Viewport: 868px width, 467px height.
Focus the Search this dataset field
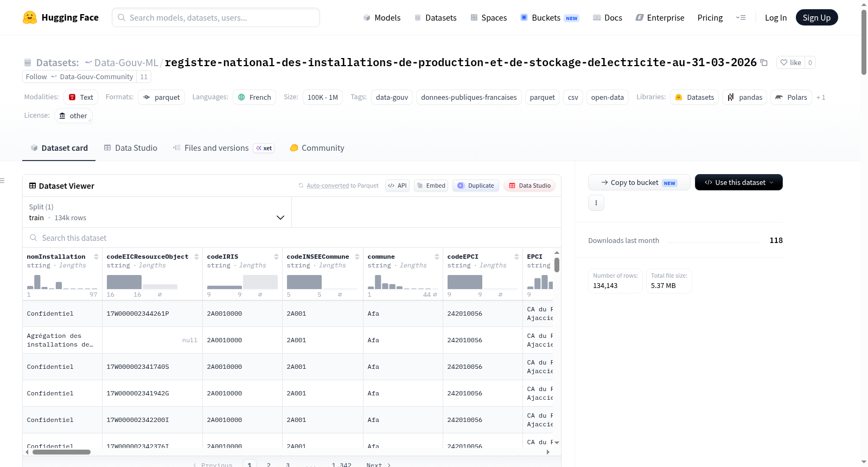[x=292, y=238]
